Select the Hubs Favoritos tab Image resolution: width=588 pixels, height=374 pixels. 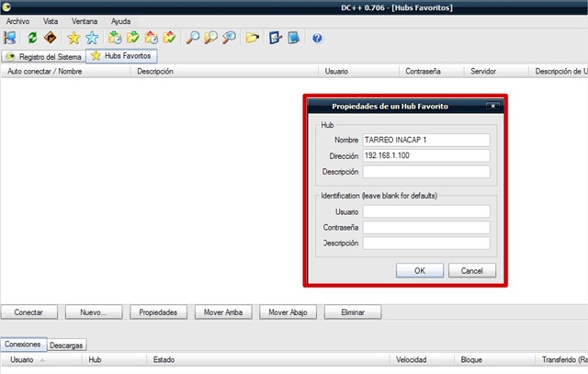pyautogui.click(x=121, y=56)
